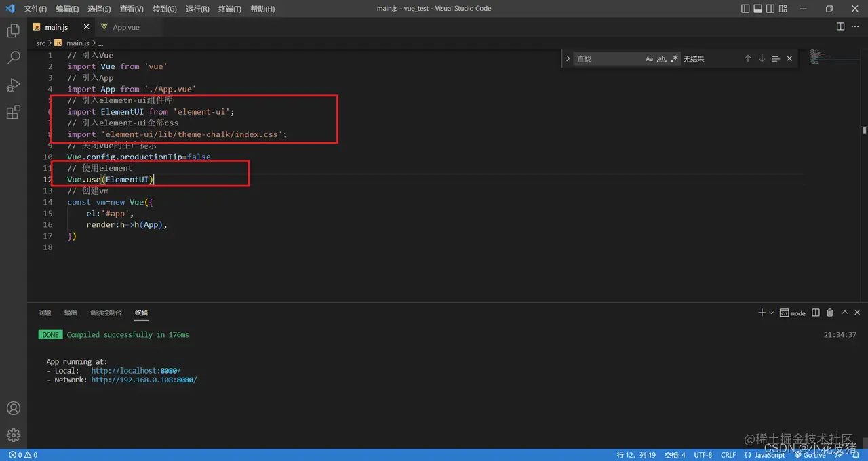Image resolution: width=868 pixels, height=461 pixels.
Task: Change indentation via 空格: 4
Action: click(x=675, y=455)
